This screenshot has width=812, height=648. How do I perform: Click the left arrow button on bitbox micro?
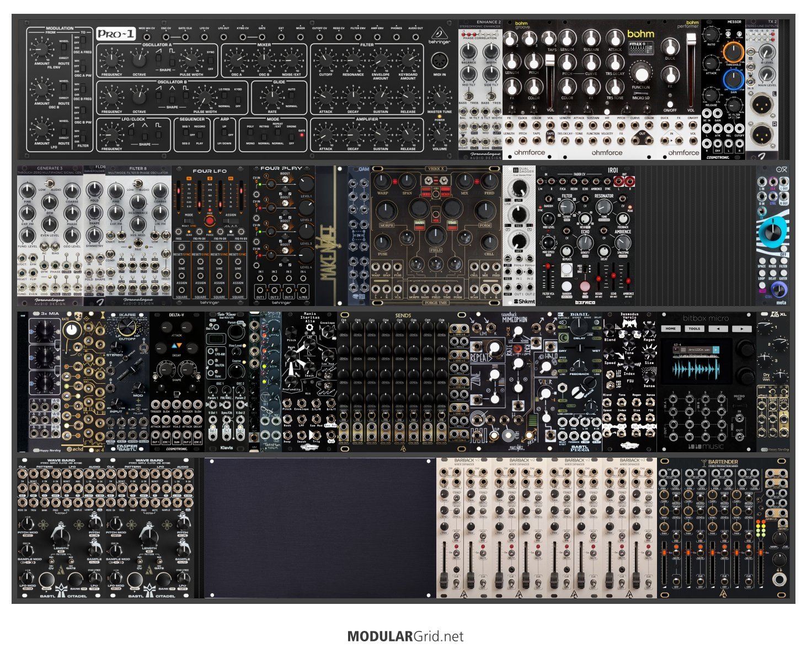pyautogui.click(x=718, y=329)
